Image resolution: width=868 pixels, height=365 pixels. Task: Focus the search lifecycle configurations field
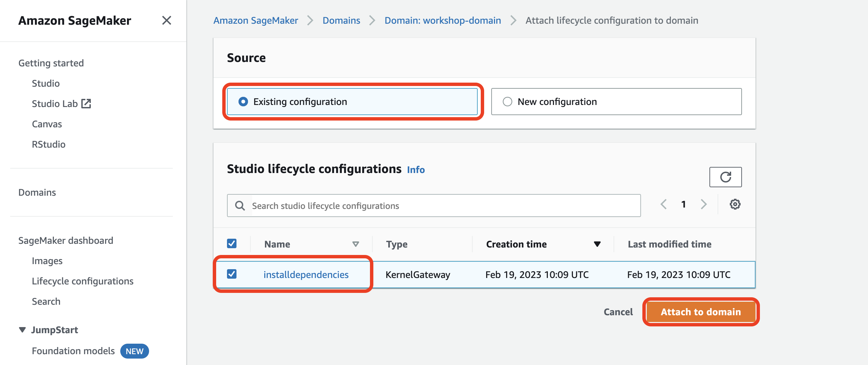[x=444, y=206]
